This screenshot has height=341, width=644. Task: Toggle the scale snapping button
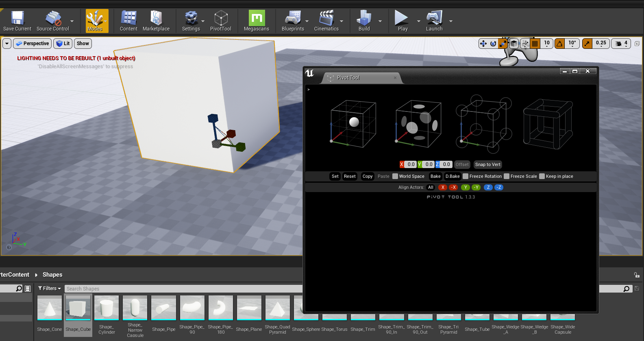(x=587, y=44)
